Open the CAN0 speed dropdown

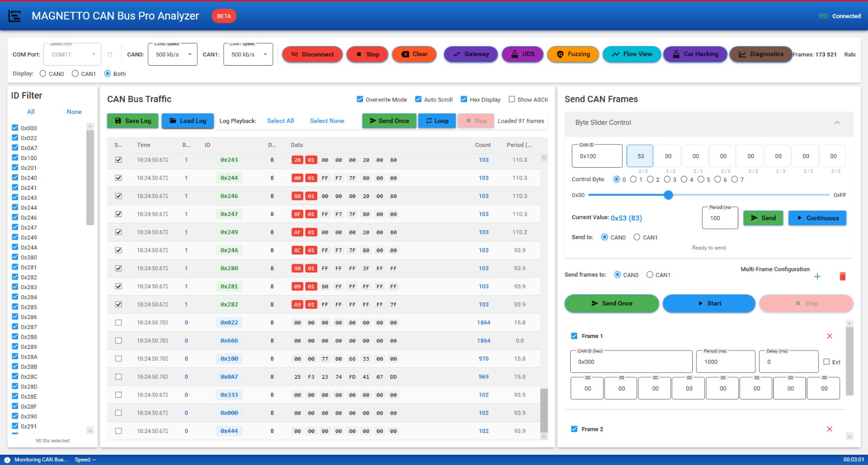click(x=173, y=55)
